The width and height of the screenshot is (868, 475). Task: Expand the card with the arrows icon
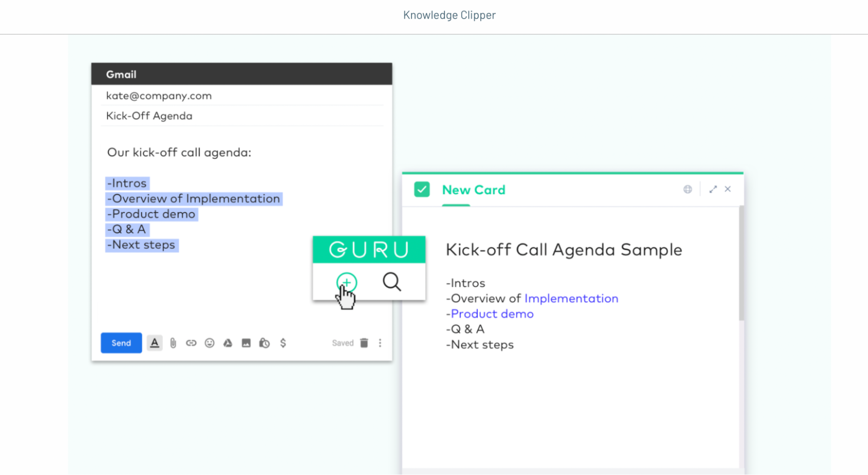(713, 189)
